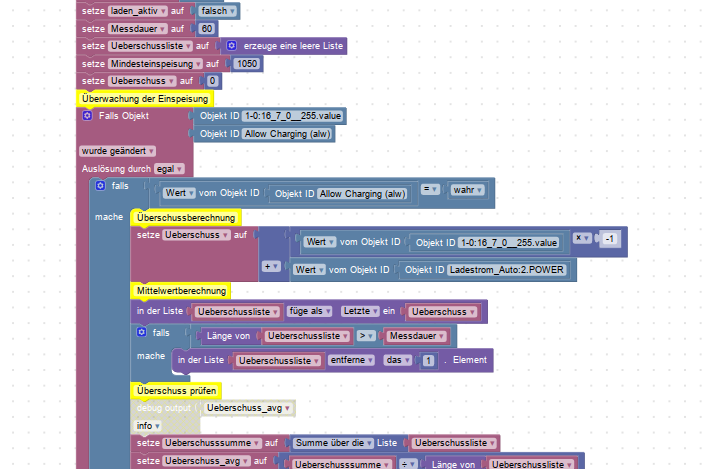This screenshot has height=469, width=712.
Task: Open gear on 'erzeuge eine leere Liste' block
Action: (x=232, y=45)
